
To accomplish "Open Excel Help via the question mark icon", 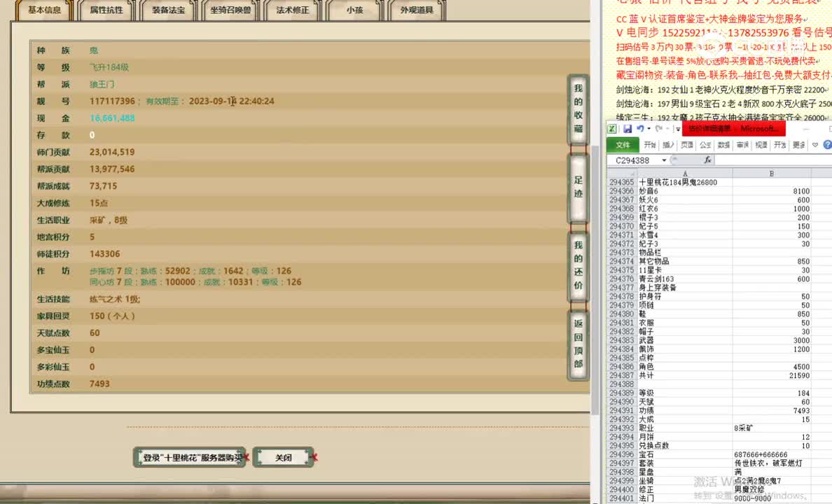I will (x=826, y=145).
